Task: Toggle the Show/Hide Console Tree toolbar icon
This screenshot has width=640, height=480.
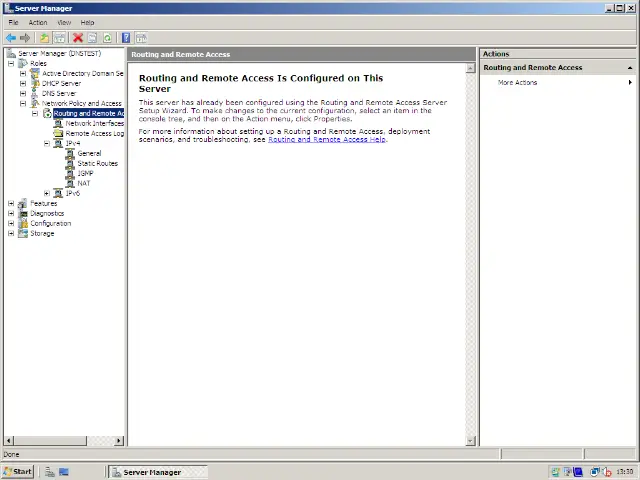Action: (60, 38)
